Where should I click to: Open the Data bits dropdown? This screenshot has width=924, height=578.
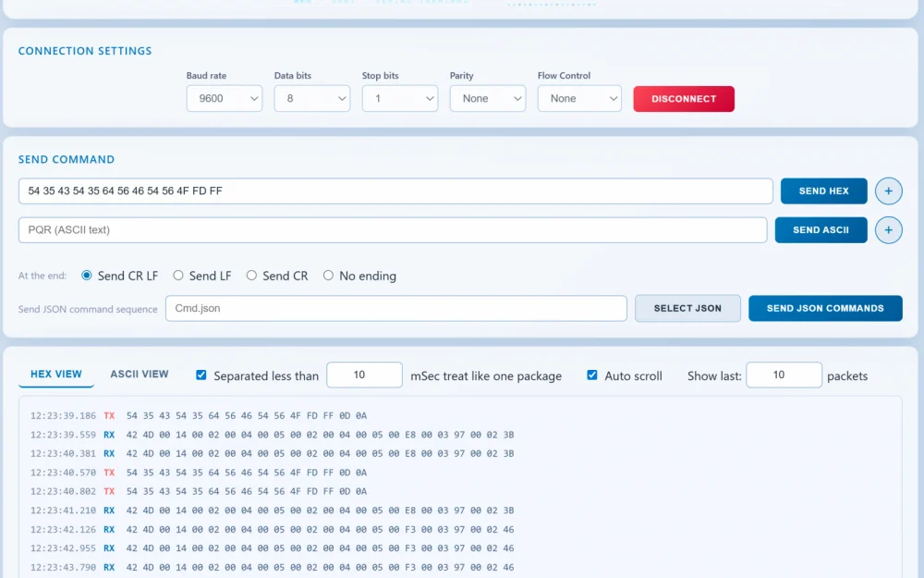311,99
